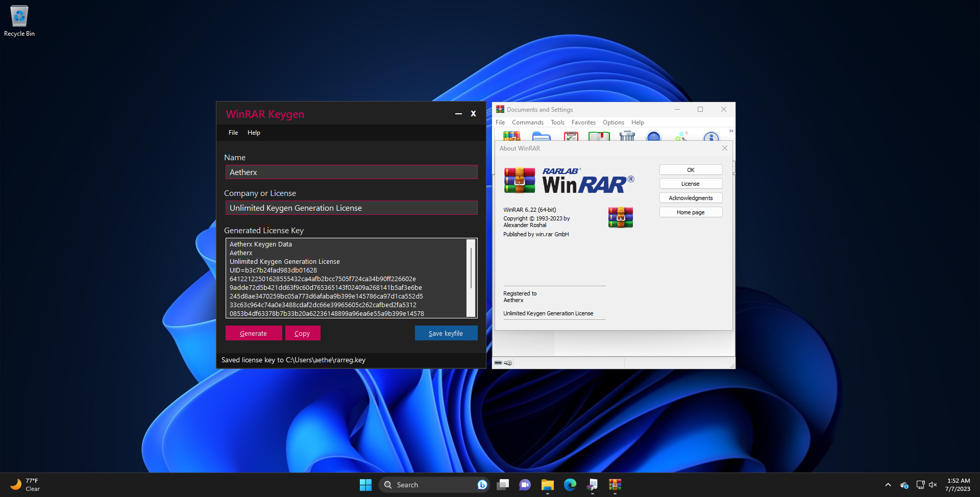The height and width of the screenshot is (497, 980).
Task: Click the Acknowledgments button in About WinRAR
Action: 691,198
